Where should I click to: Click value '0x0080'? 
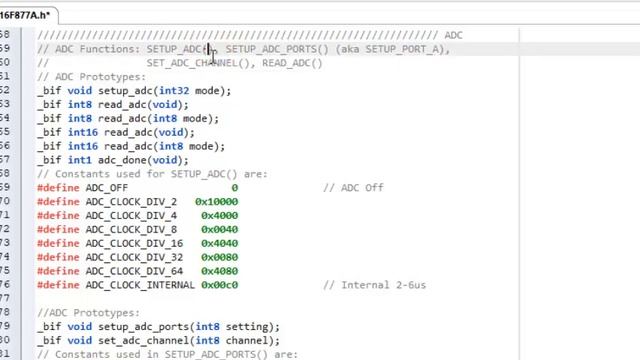219,258
